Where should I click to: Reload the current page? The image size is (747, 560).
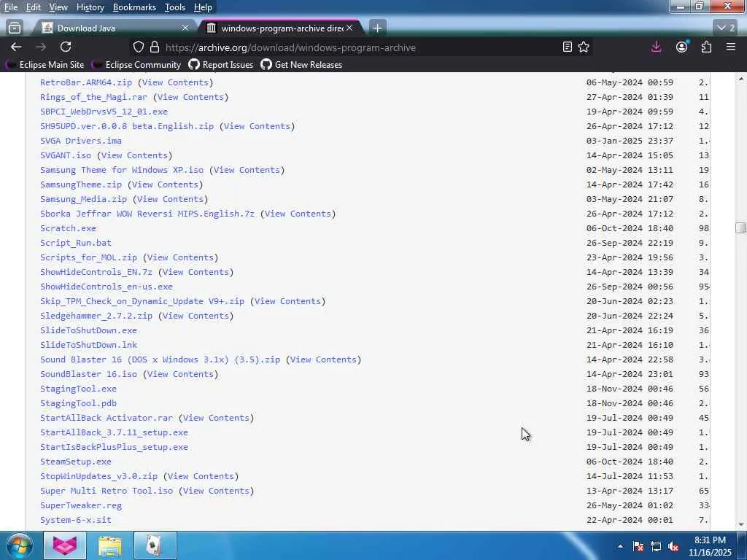coord(66,47)
